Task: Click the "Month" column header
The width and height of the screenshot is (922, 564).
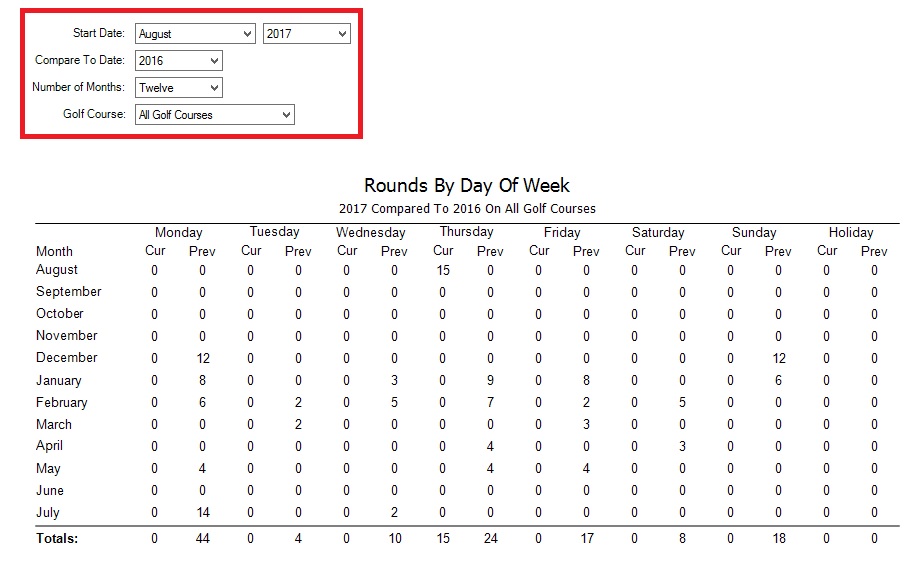Action: tap(54, 251)
